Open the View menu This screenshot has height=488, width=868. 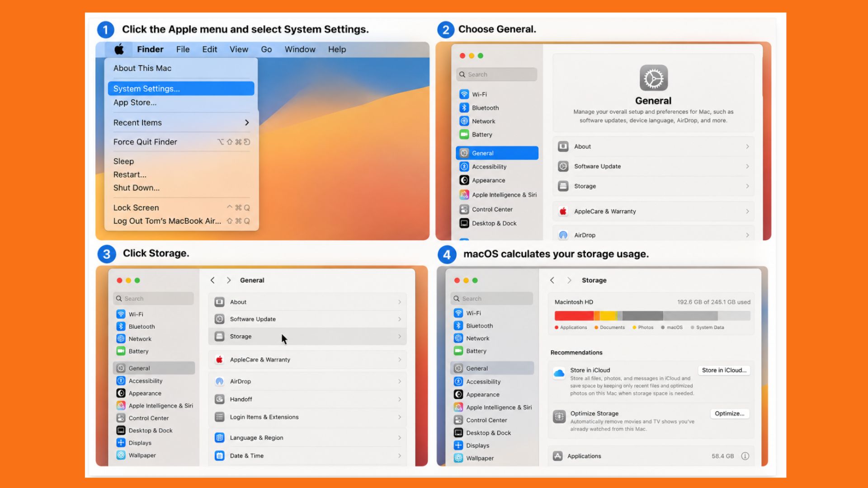pyautogui.click(x=239, y=49)
